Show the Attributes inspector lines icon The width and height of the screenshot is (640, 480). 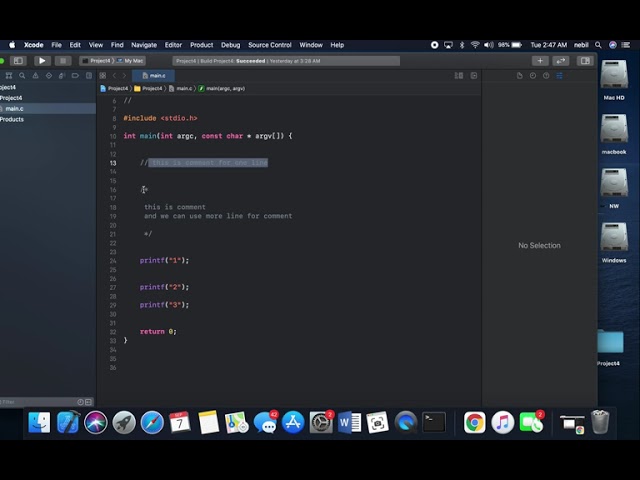click(x=560, y=76)
